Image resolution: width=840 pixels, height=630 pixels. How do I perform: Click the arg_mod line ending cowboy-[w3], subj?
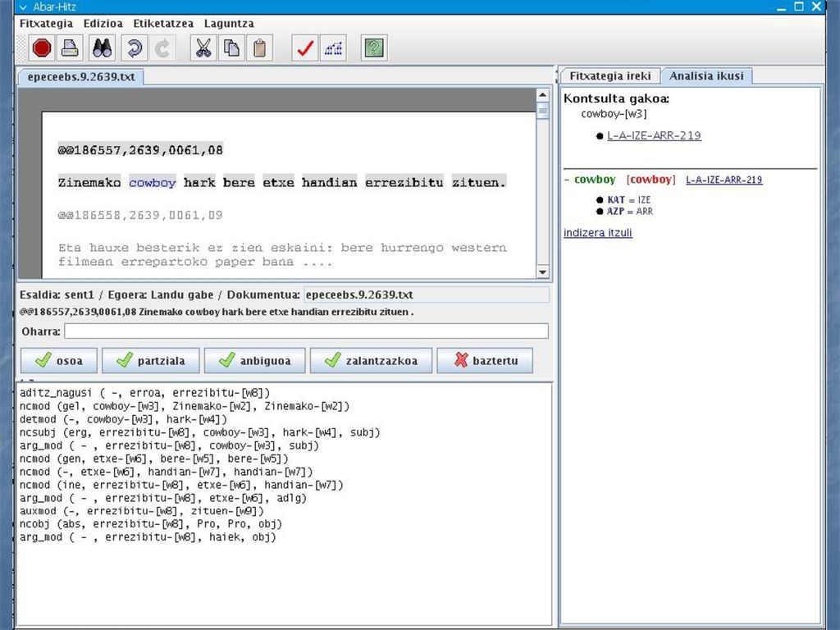coord(169,445)
